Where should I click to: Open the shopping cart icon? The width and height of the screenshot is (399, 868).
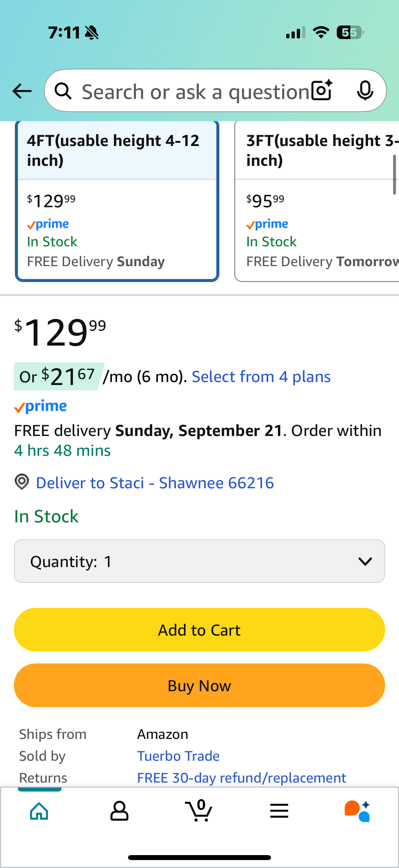tap(199, 810)
